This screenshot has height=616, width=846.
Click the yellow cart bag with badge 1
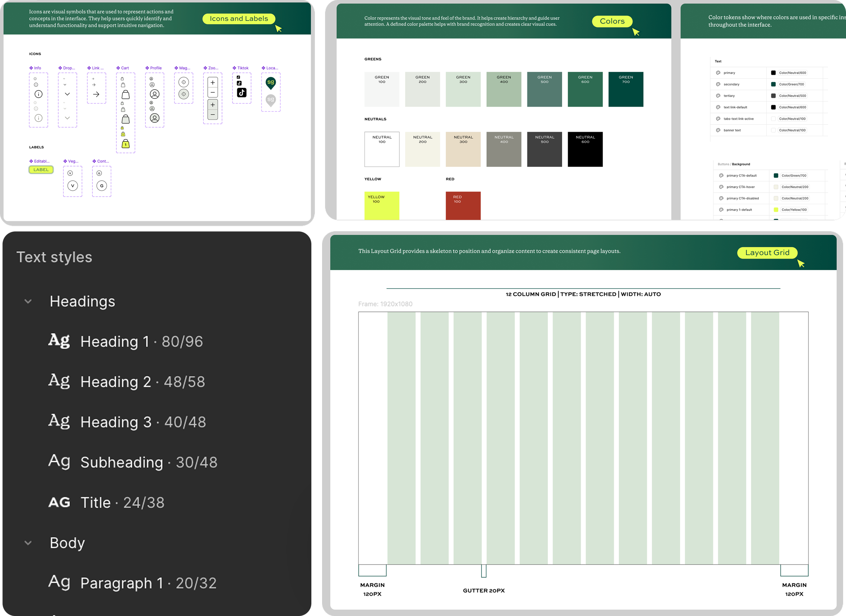pos(126,144)
